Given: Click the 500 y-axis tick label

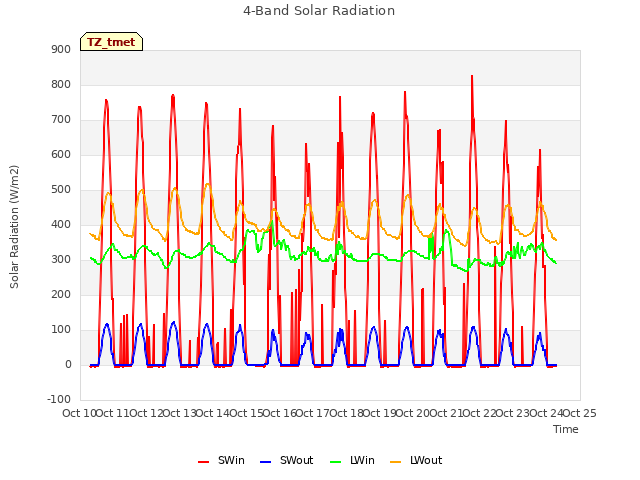Looking at the screenshot, I should (x=61, y=189).
